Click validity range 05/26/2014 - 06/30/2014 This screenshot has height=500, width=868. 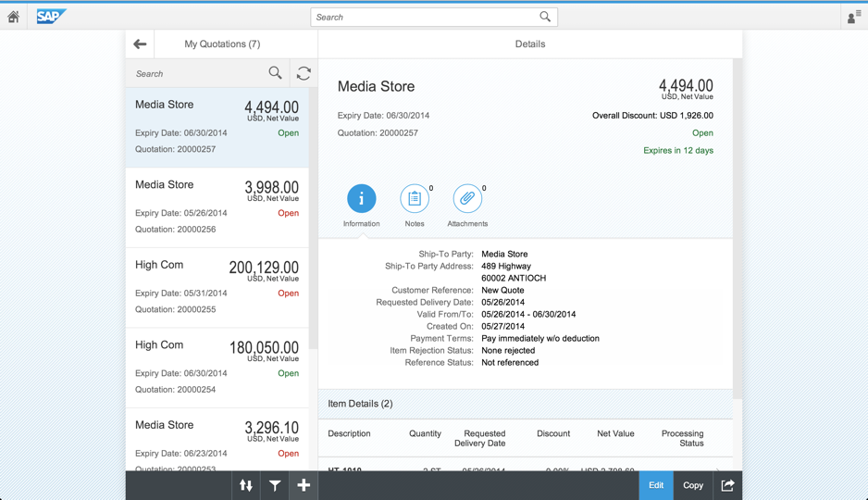(528, 314)
